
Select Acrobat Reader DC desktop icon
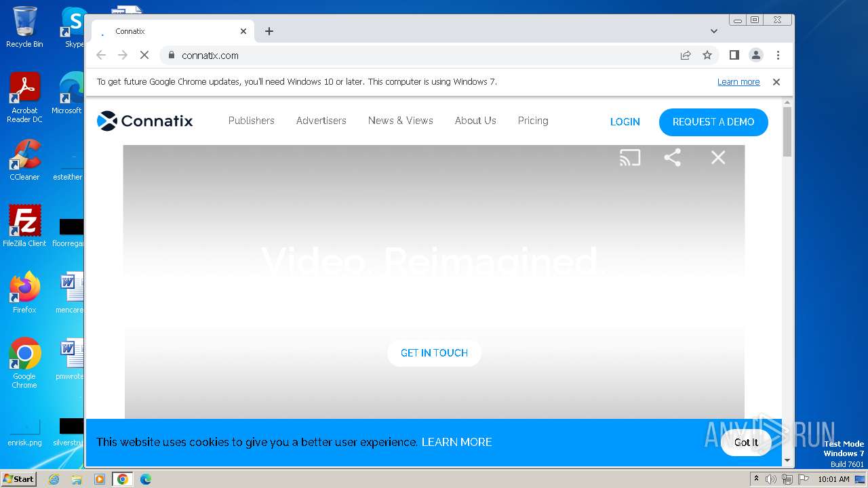24,98
